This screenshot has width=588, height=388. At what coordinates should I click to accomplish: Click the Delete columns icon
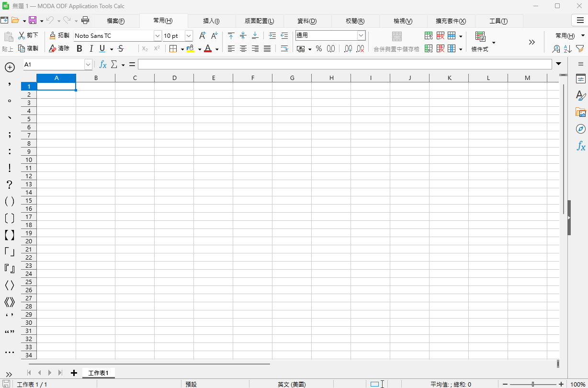pos(441,48)
